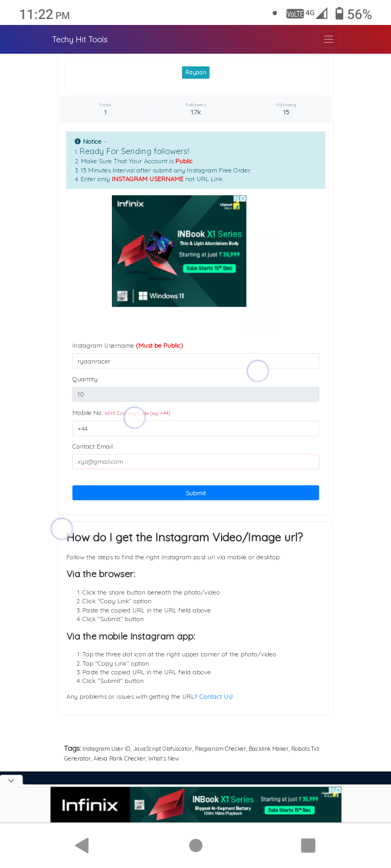Open the hamburger navigation menu
The width and height of the screenshot is (391, 868).
point(328,39)
